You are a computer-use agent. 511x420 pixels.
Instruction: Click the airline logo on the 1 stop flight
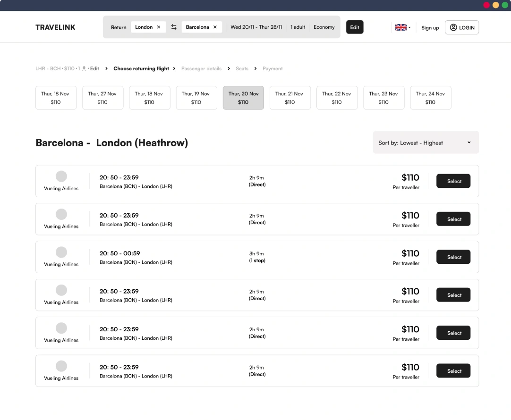[x=61, y=252]
